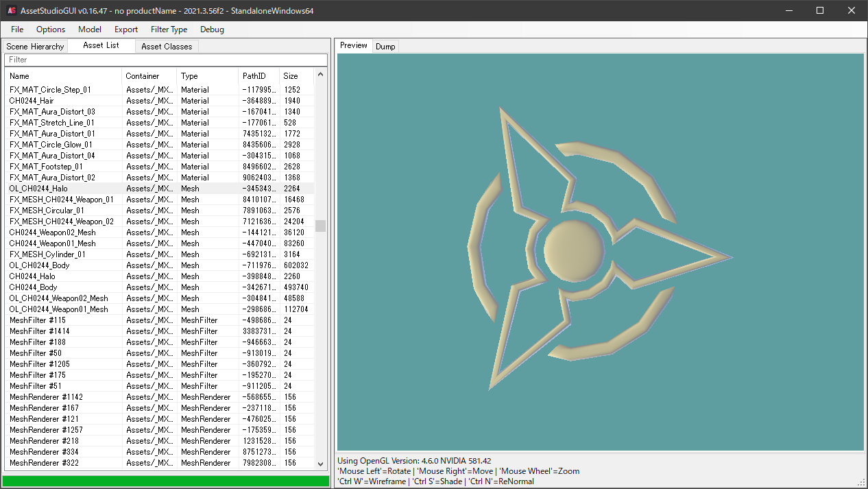Click the Filter search input field
Screen dimensions: 868x489
tap(165, 60)
